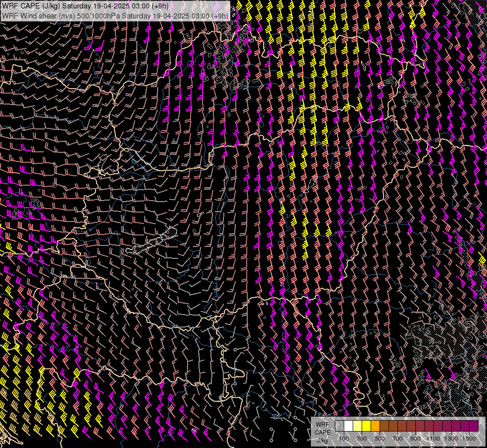Click the "WRF CAPE (J/kg)" title line
This screenshot has height=448, width=487.
coord(85,6)
